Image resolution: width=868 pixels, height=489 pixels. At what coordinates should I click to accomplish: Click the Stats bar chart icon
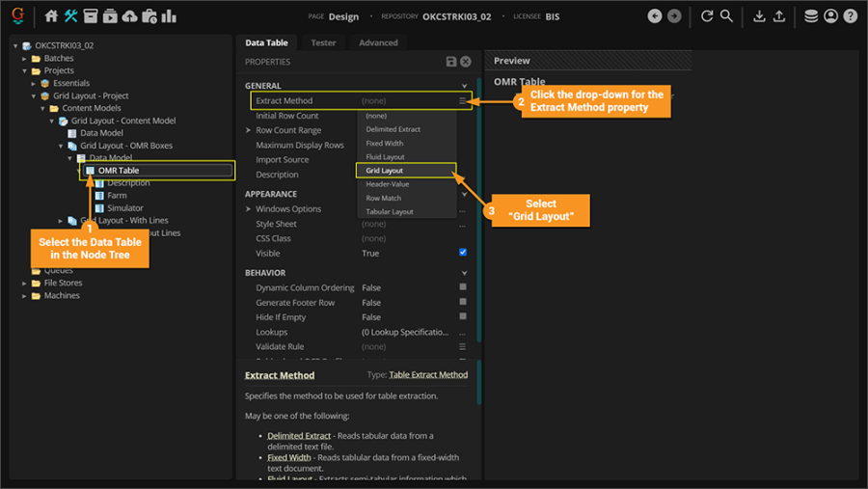coord(169,16)
